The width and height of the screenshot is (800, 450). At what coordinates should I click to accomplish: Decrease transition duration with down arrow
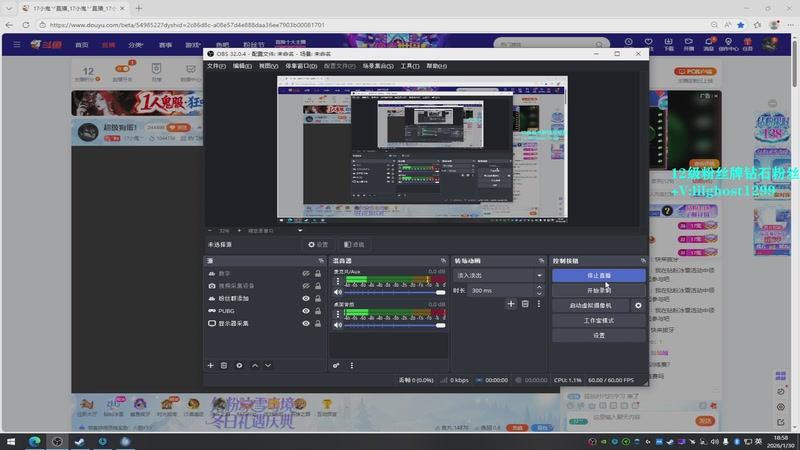pos(539,293)
